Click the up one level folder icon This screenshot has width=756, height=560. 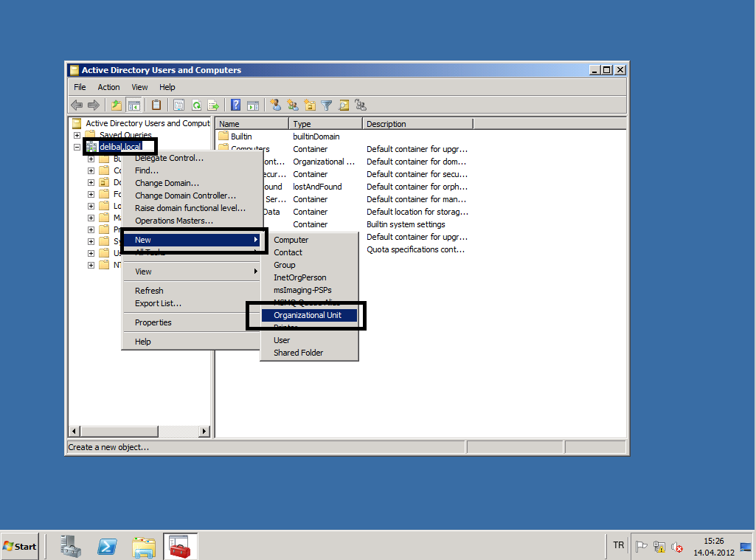pyautogui.click(x=117, y=106)
